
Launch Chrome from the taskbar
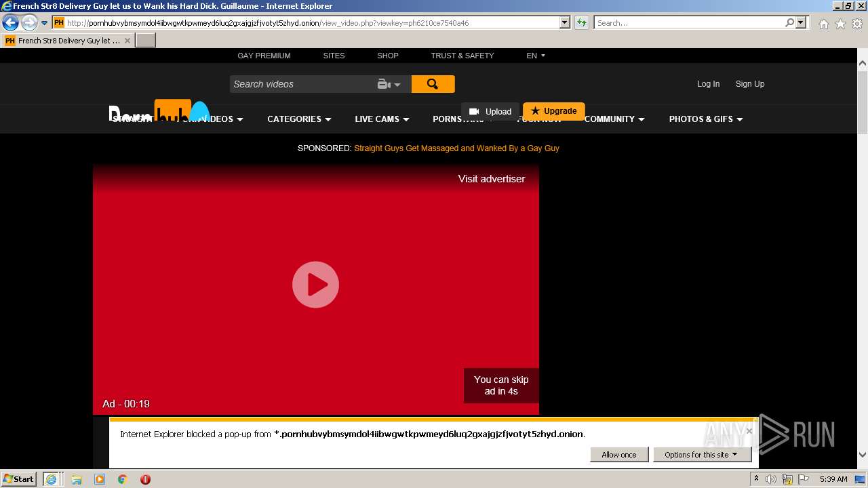[x=123, y=479]
